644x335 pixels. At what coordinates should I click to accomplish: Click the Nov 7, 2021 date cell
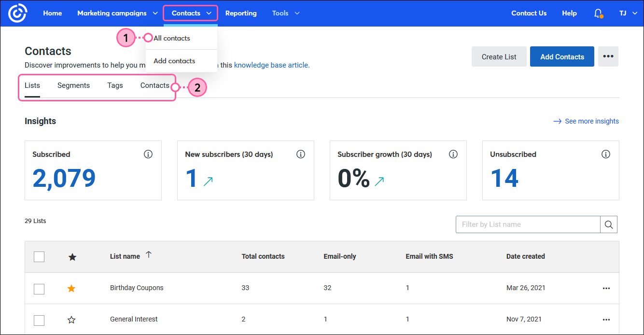click(524, 319)
